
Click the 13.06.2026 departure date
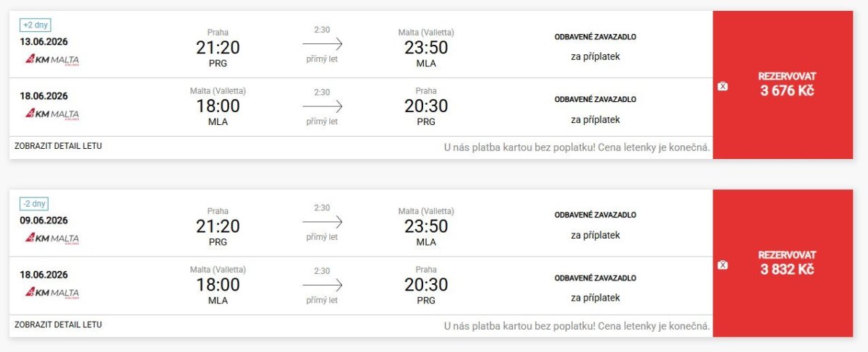44,41
